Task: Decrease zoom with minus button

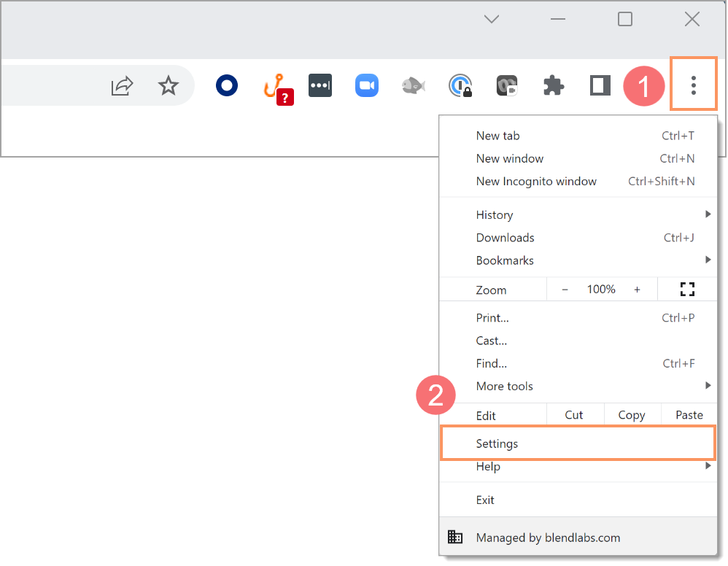Action: pyautogui.click(x=565, y=290)
